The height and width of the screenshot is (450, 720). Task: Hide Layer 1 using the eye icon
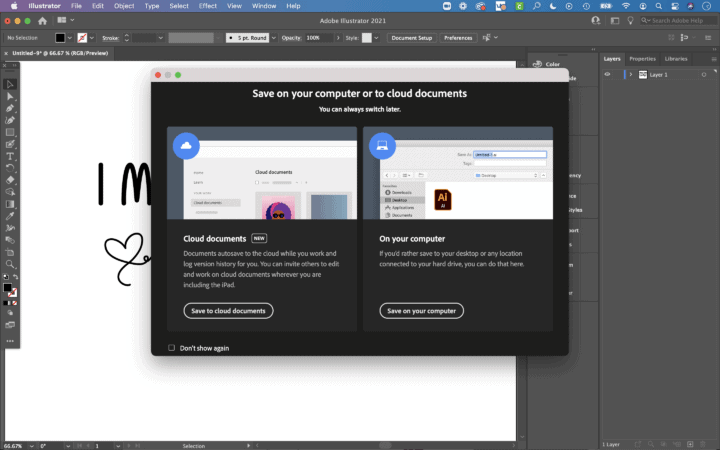pos(607,74)
